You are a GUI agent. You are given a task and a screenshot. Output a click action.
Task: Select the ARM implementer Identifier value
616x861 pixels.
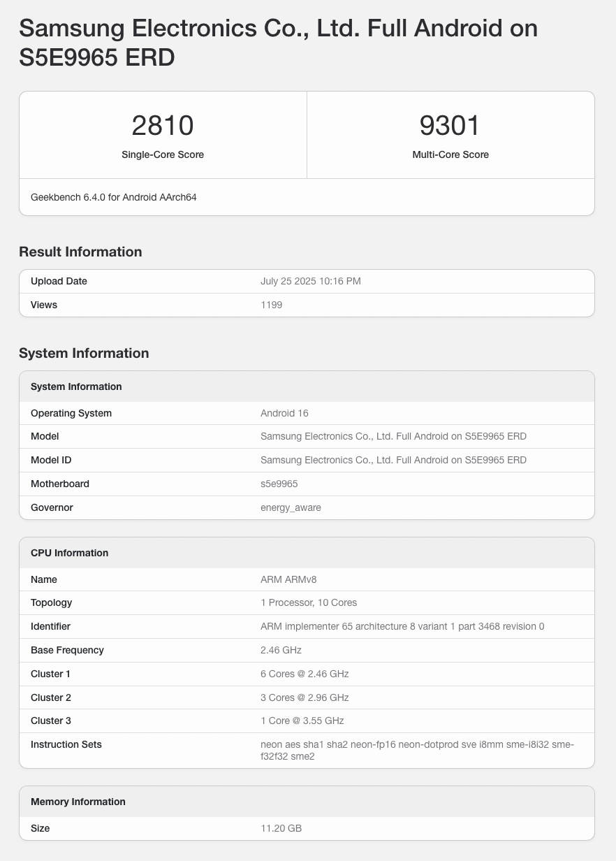402,626
